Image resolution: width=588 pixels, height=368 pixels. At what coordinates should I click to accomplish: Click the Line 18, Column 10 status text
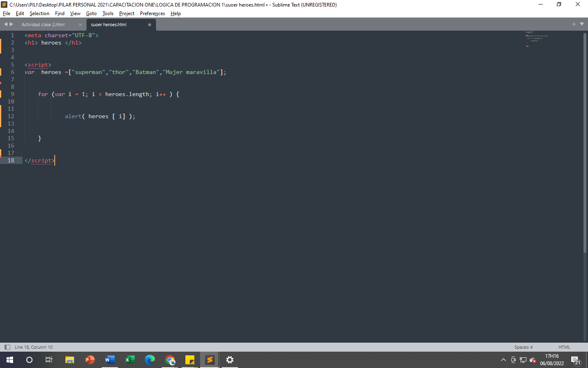(33, 347)
